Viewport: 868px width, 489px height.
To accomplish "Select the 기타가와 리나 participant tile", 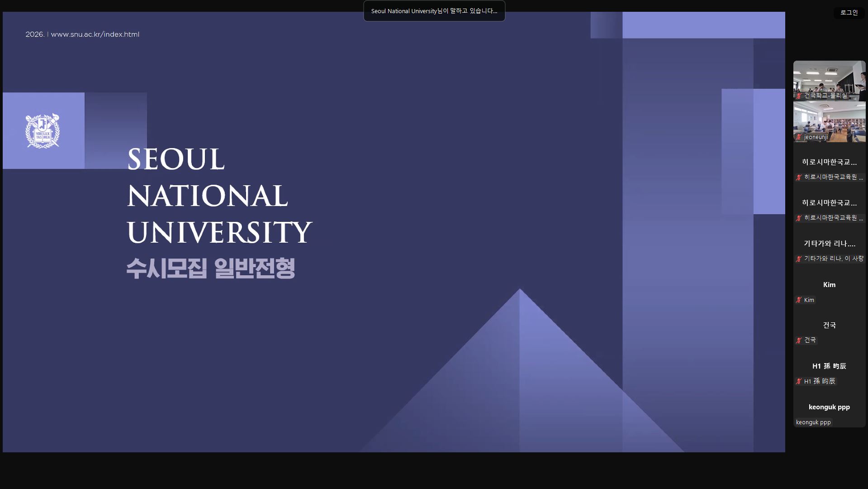I will [829, 244].
